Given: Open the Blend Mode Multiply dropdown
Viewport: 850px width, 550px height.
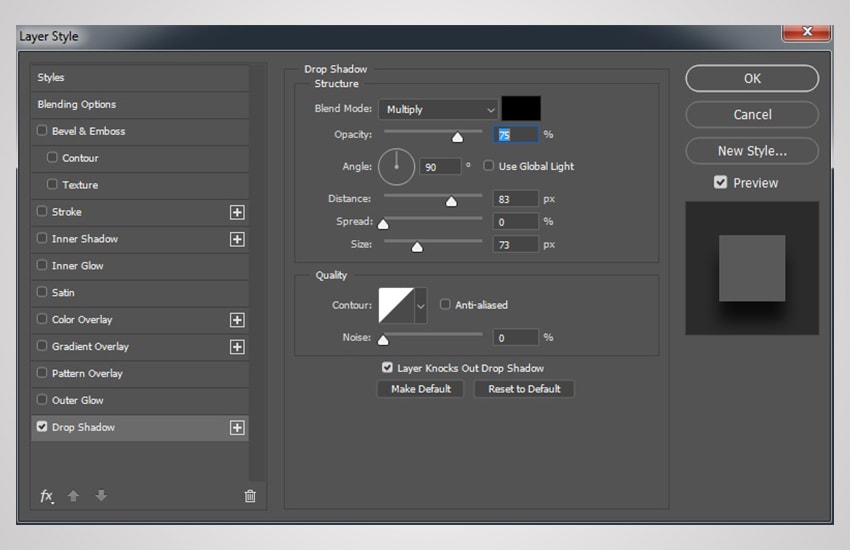Looking at the screenshot, I should [x=438, y=109].
